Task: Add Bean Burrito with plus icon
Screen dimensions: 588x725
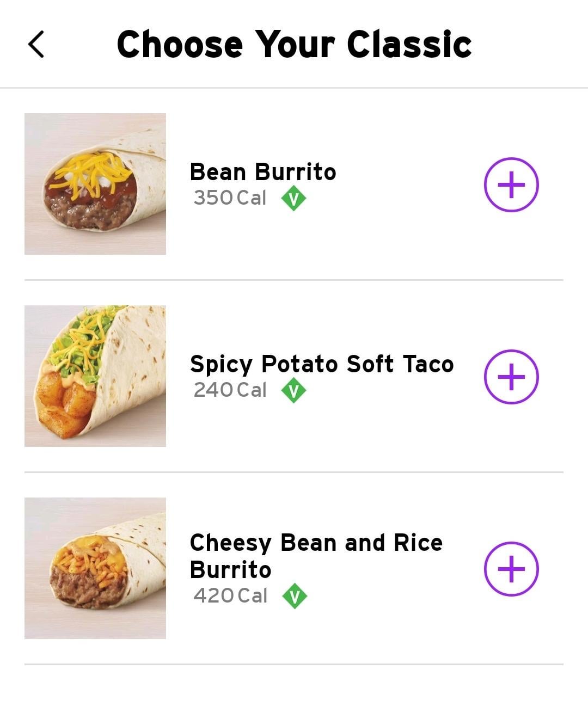Action: (511, 185)
